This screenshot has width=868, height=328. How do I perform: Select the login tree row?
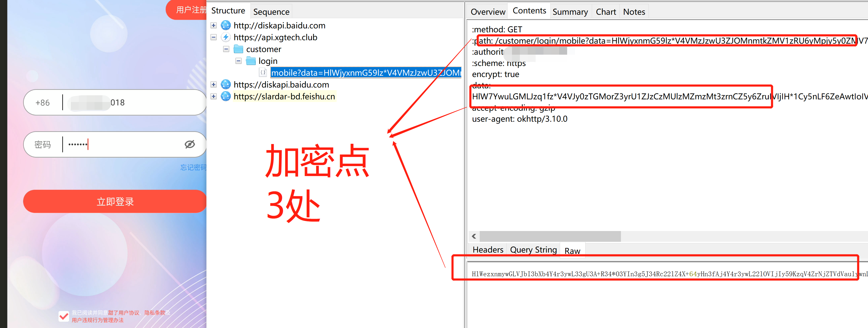tap(268, 61)
